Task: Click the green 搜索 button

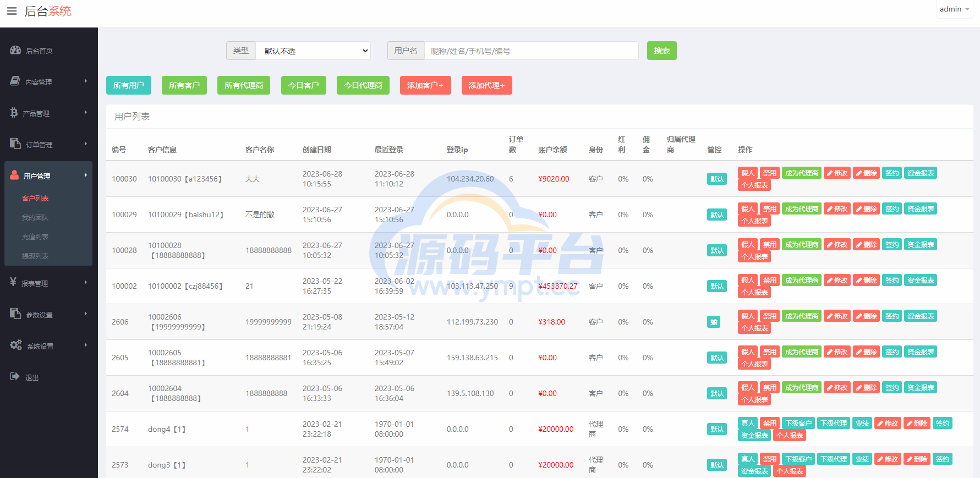Action: [x=662, y=51]
